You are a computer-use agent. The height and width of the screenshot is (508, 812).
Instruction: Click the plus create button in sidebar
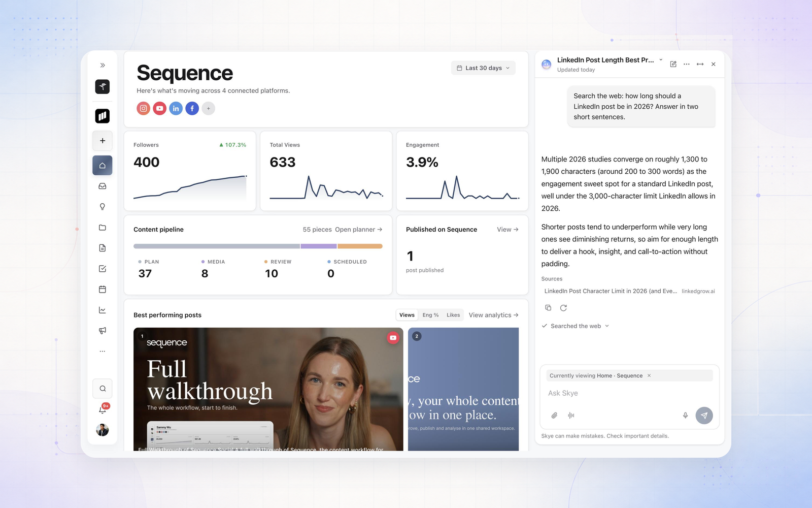coord(103,141)
